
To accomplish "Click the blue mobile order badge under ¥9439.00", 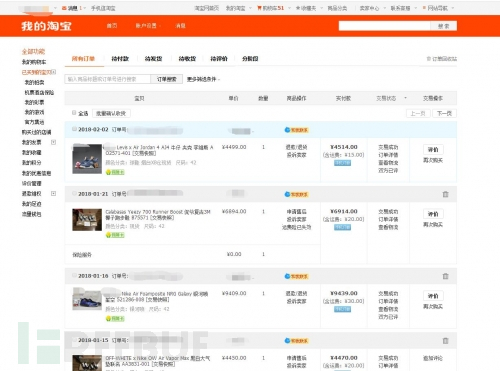I will pos(342,309).
